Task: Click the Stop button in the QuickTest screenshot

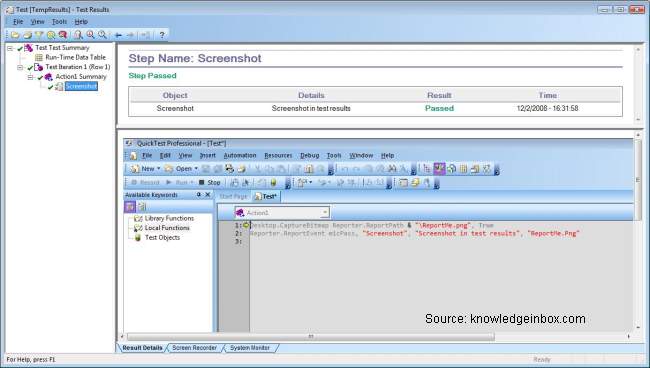Action: (210, 182)
